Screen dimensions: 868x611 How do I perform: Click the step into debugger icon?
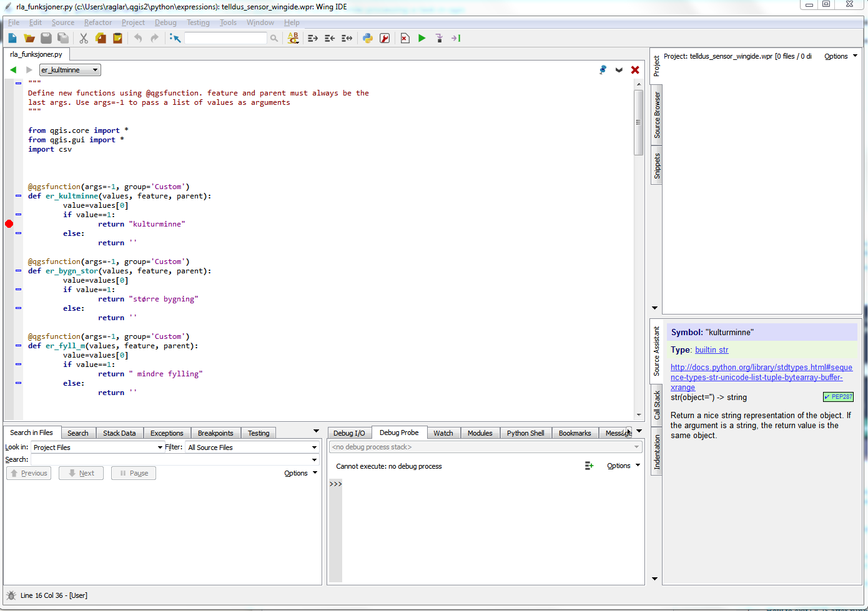[439, 38]
